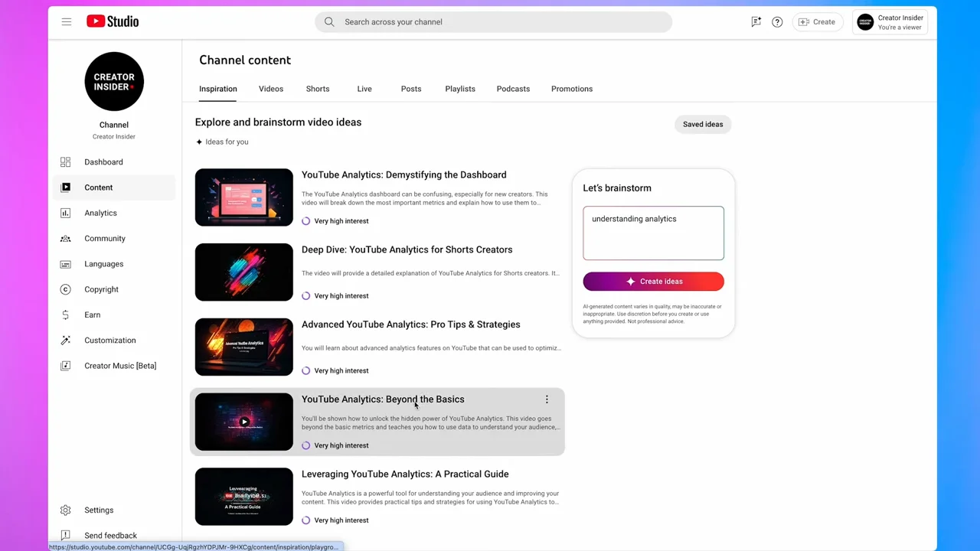Click the Earn dollar icon

tap(65, 315)
